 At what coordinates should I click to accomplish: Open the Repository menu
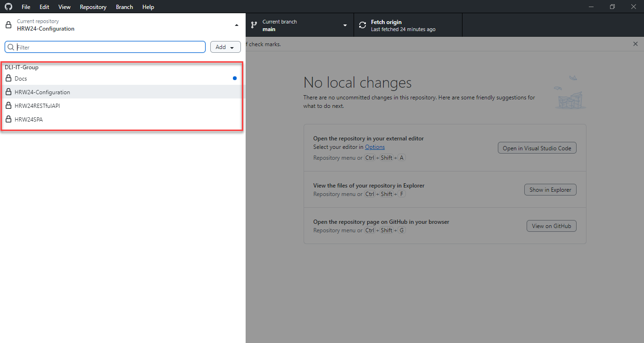pyautogui.click(x=93, y=7)
